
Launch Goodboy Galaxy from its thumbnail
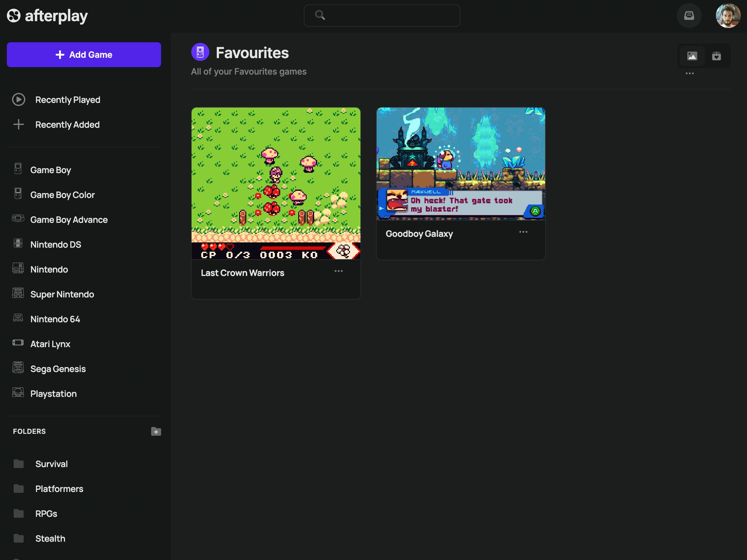click(x=461, y=164)
